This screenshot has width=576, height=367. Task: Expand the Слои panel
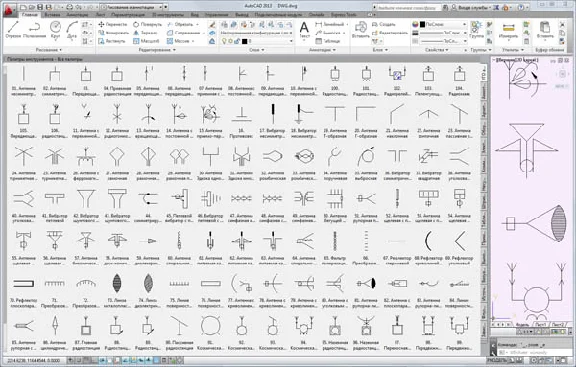point(256,50)
